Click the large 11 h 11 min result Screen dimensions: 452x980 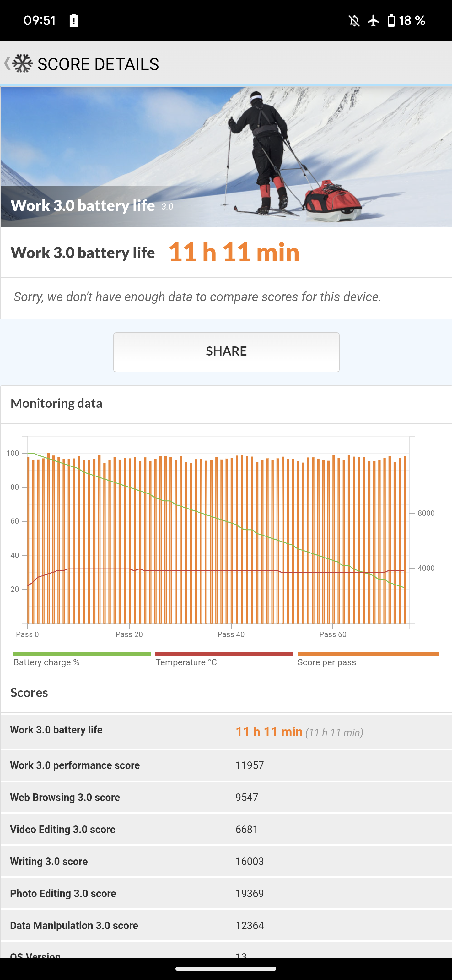234,252
